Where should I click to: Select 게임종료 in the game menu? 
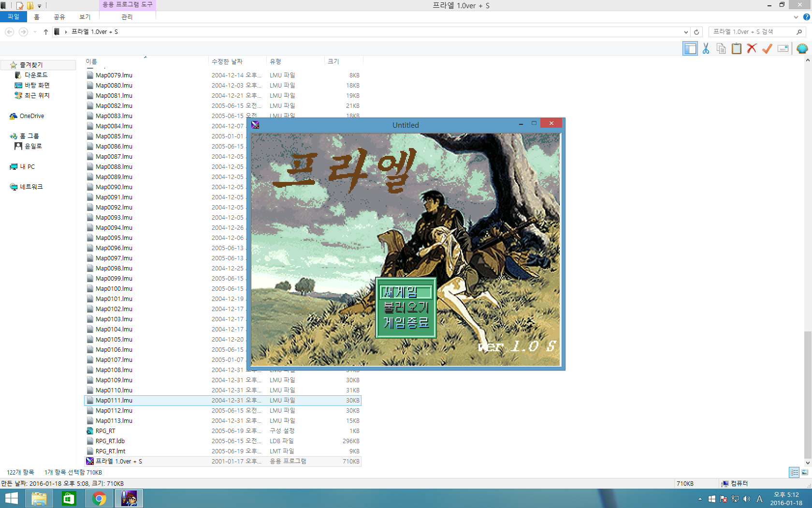(406, 322)
